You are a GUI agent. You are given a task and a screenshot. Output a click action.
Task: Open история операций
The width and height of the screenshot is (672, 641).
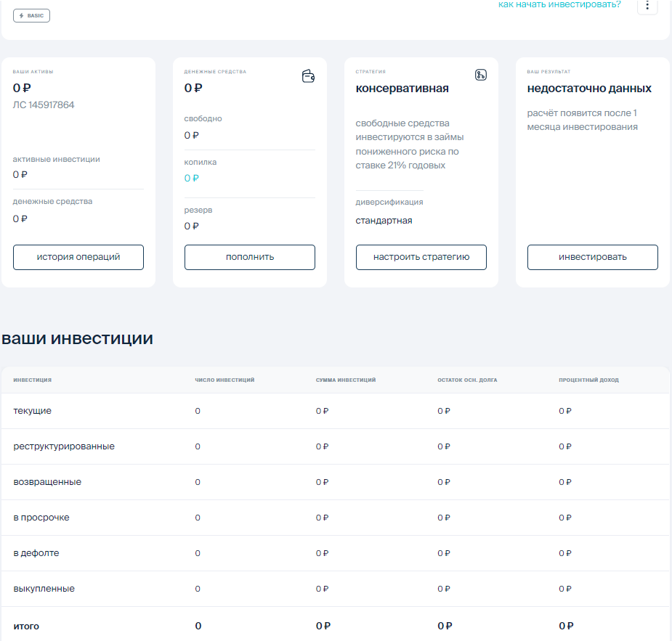click(78, 257)
